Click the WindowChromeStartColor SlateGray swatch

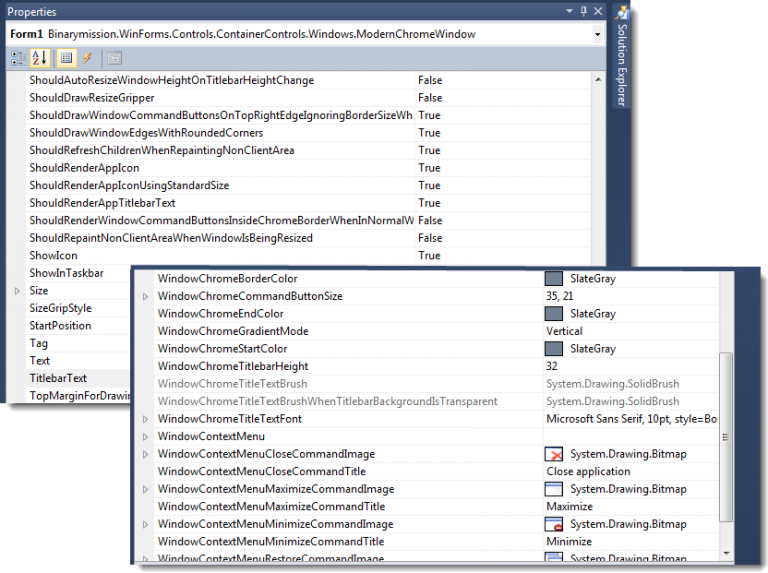[x=553, y=349]
